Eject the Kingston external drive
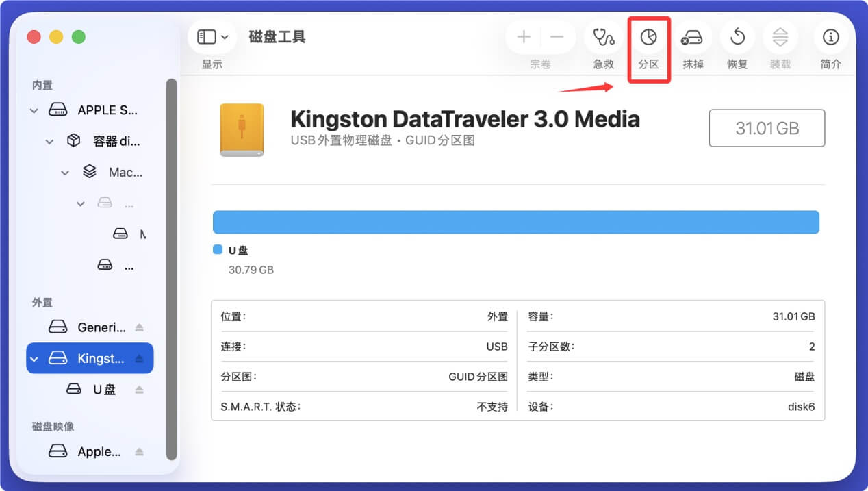 (140, 358)
